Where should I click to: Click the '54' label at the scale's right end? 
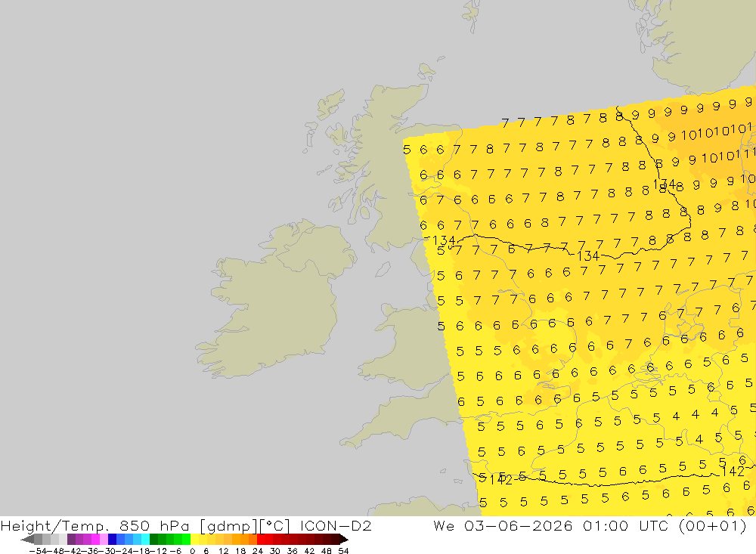point(343,551)
